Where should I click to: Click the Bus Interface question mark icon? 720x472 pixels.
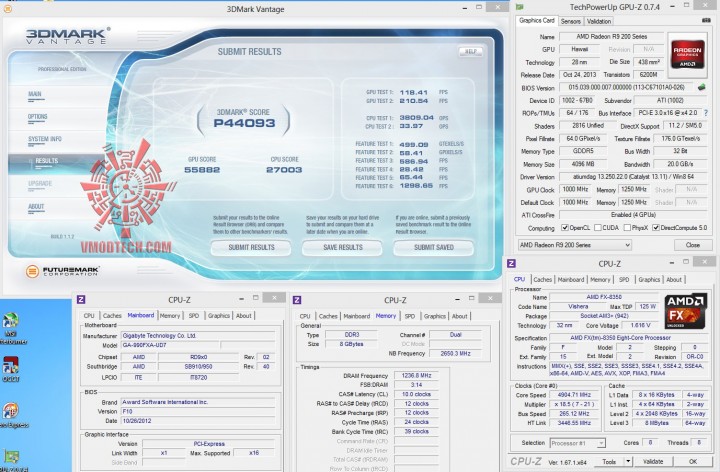click(706, 113)
